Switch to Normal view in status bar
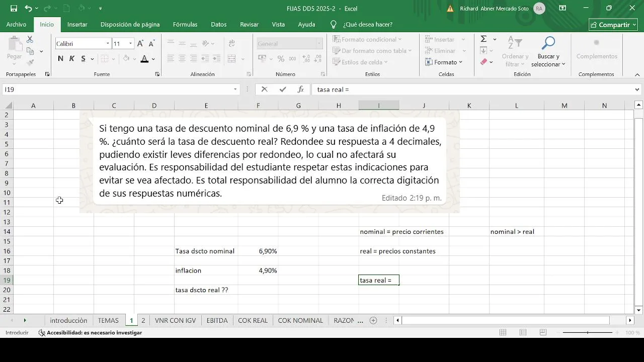 (x=503, y=332)
